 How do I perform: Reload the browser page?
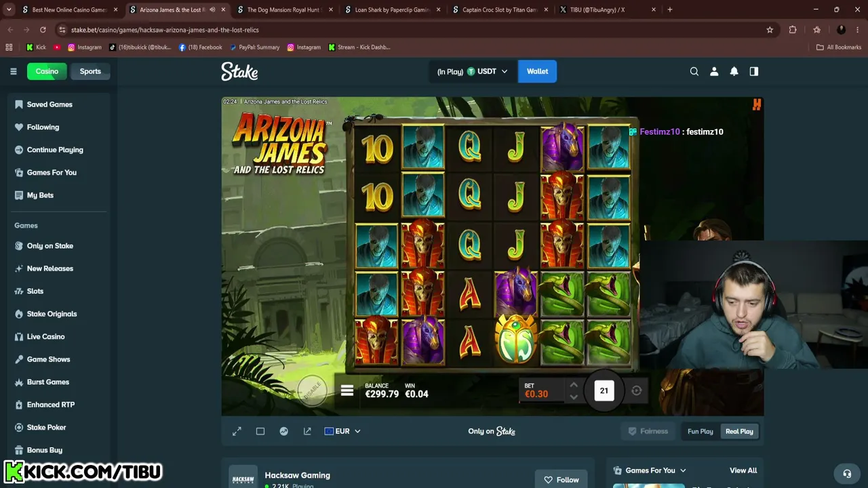pos(43,30)
